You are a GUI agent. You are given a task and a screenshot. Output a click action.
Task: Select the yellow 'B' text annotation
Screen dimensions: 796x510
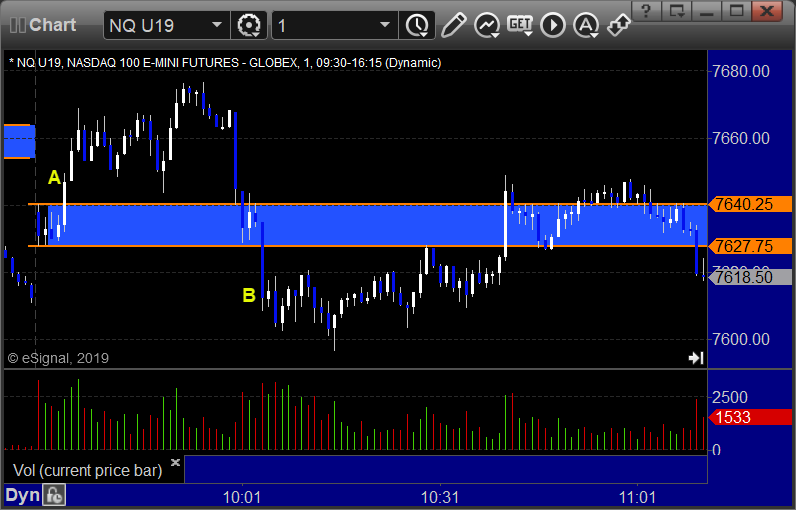click(x=249, y=295)
